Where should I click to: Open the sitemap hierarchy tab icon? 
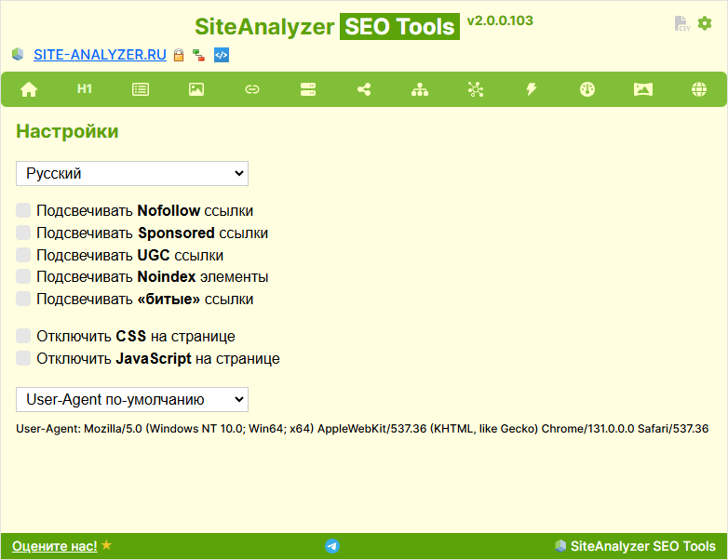[420, 89]
